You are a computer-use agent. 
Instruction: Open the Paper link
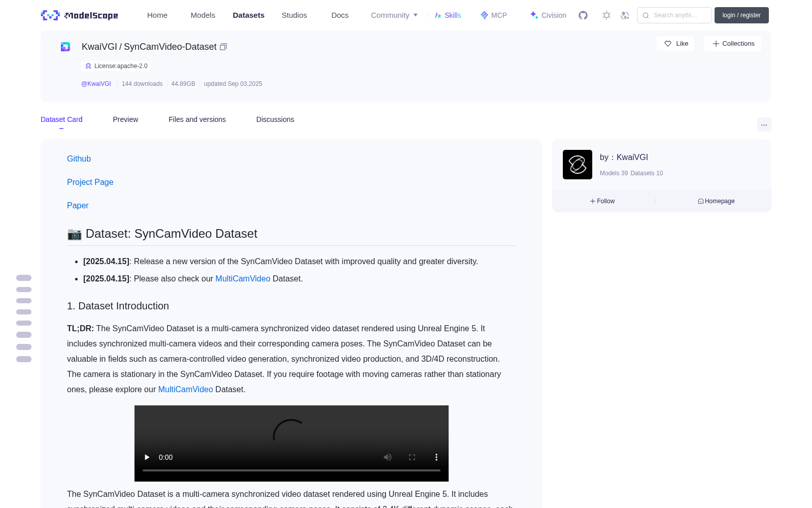(78, 206)
